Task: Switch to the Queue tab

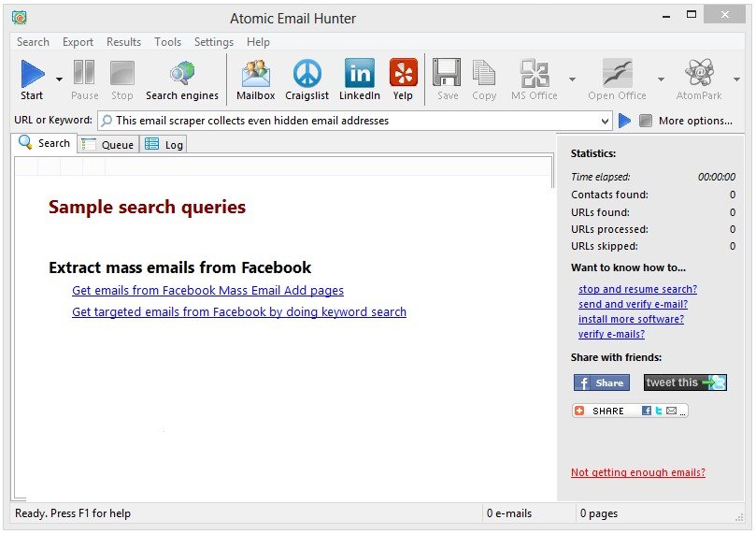Action: 108,144
